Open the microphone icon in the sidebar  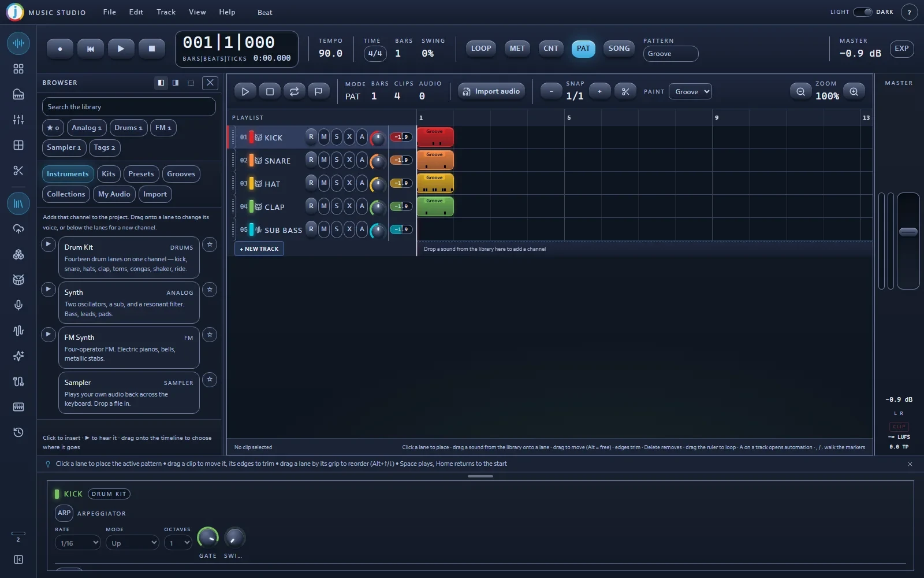(18, 305)
